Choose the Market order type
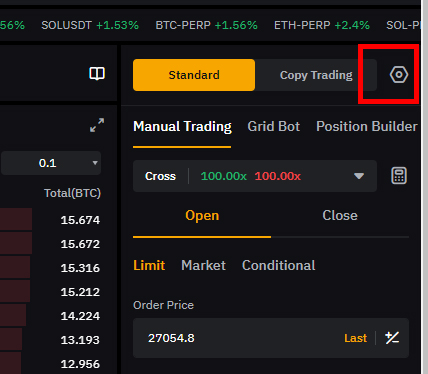 click(203, 265)
